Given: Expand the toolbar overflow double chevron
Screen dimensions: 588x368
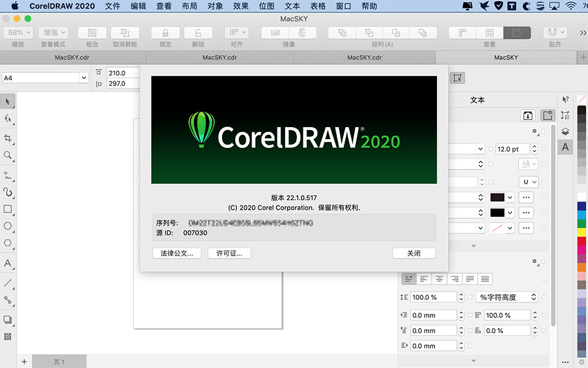Looking at the screenshot, I should 583,33.
